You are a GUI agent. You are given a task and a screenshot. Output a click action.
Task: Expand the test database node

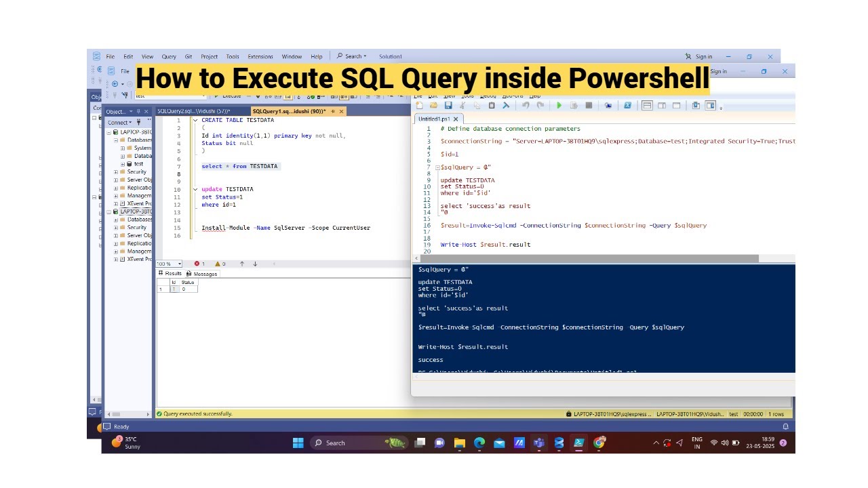pyautogui.click(x=123, y=164)
